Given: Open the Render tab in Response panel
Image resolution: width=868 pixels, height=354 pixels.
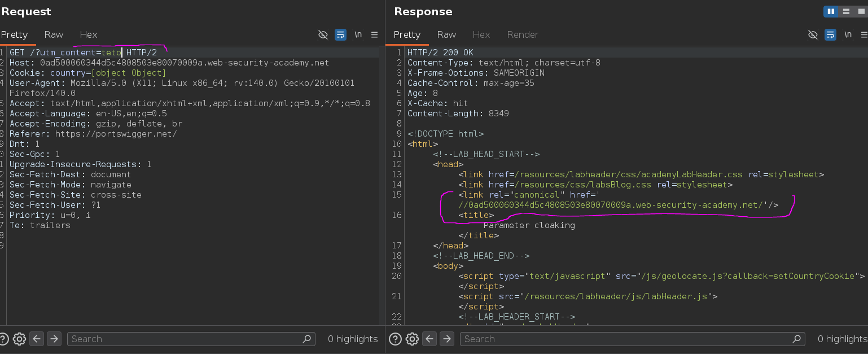Looking at the screenshot, I should pyautogui.click(x=523, y=34).
